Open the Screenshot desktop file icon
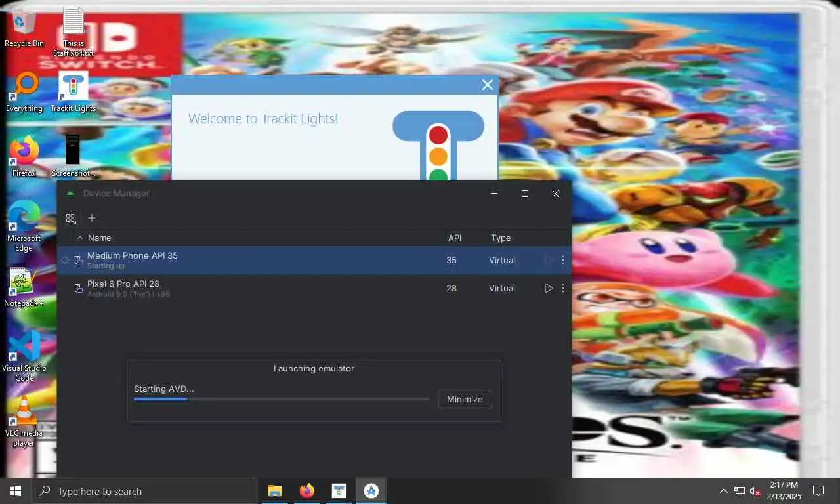The image size is (840, 504). 73,157
